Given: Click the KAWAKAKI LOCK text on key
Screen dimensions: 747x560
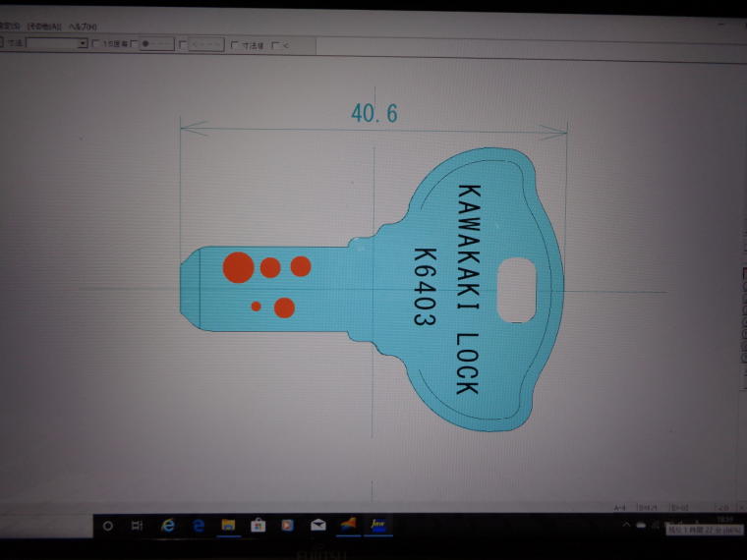Looking at the screenshot, I should pos(468,290).
